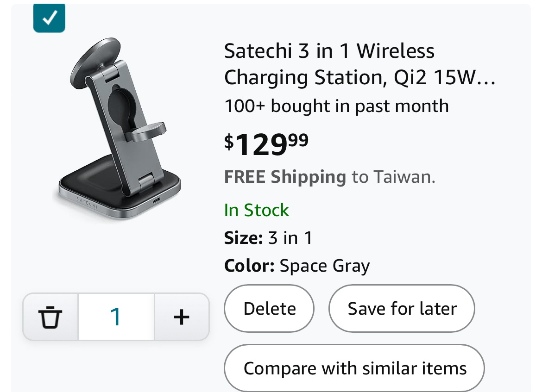This screenshot has width=542, height=392.
Task: Uncheck the Satechi item selection checkbox
Action: 49,18
